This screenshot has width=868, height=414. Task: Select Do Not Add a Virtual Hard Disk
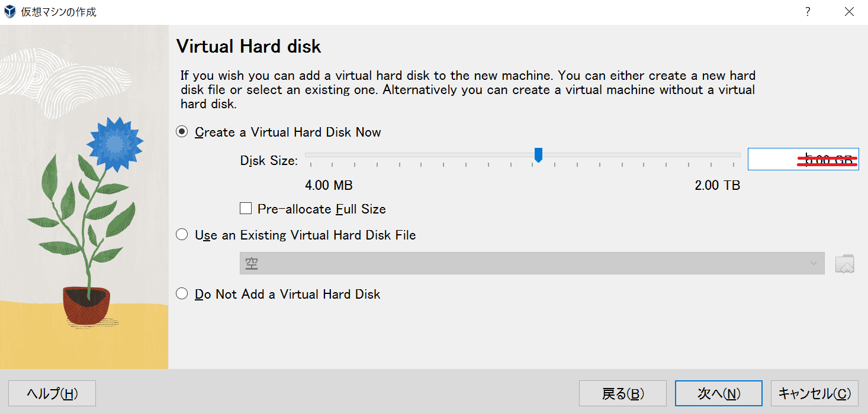coord(182,294)
